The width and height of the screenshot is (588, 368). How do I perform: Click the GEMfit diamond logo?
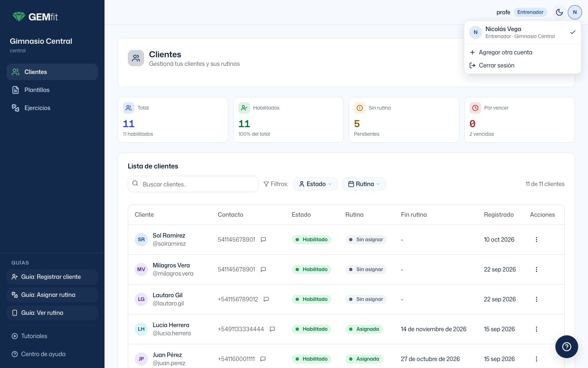[19, 17]
